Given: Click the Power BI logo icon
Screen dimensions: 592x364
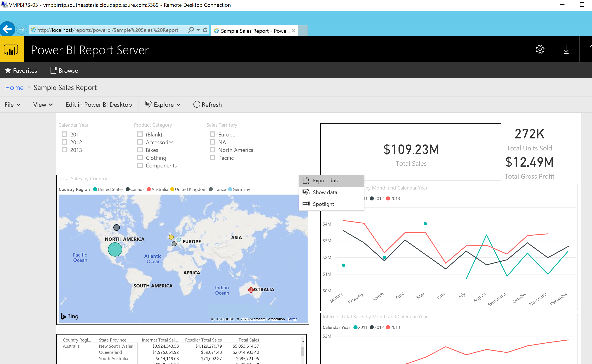Looking at the screenshot, I should point(11,50).
